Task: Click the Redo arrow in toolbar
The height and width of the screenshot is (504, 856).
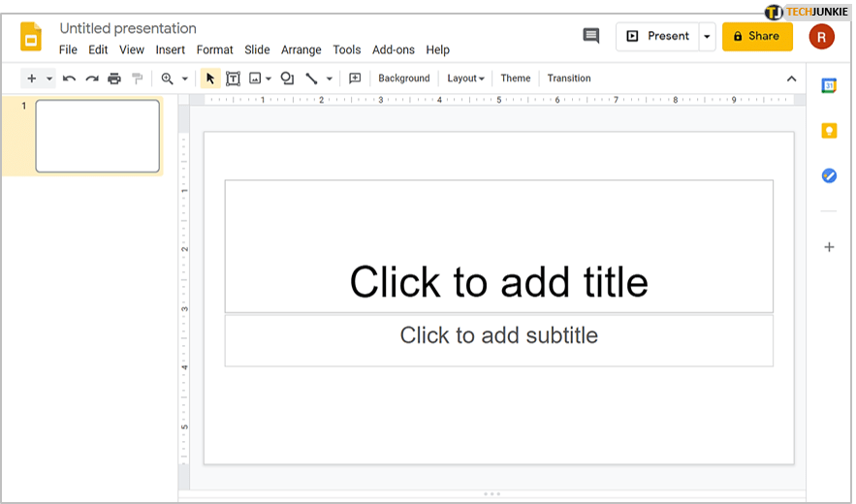Action: point(92,79)
